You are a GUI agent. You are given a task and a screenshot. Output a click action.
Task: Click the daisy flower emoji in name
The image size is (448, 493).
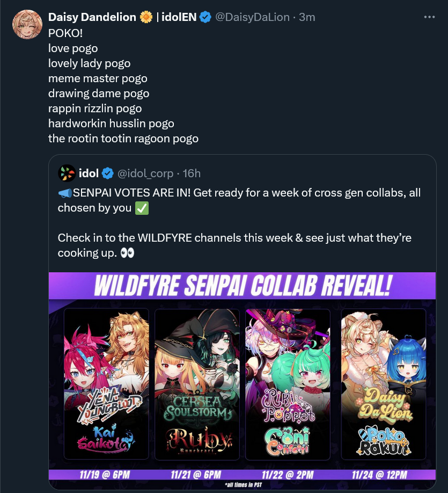(146, 17)
